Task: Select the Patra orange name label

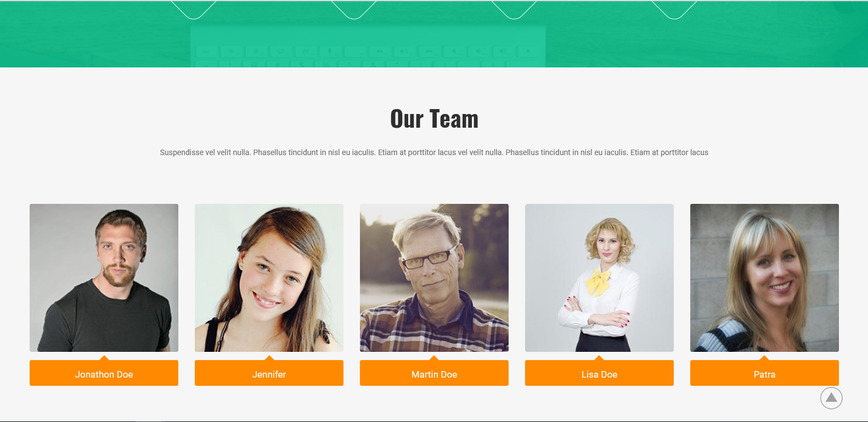Action: click(764, 373)
